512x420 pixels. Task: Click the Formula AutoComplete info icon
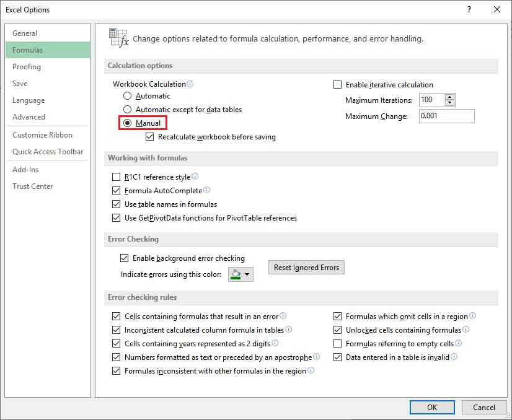tap(208, 190)
